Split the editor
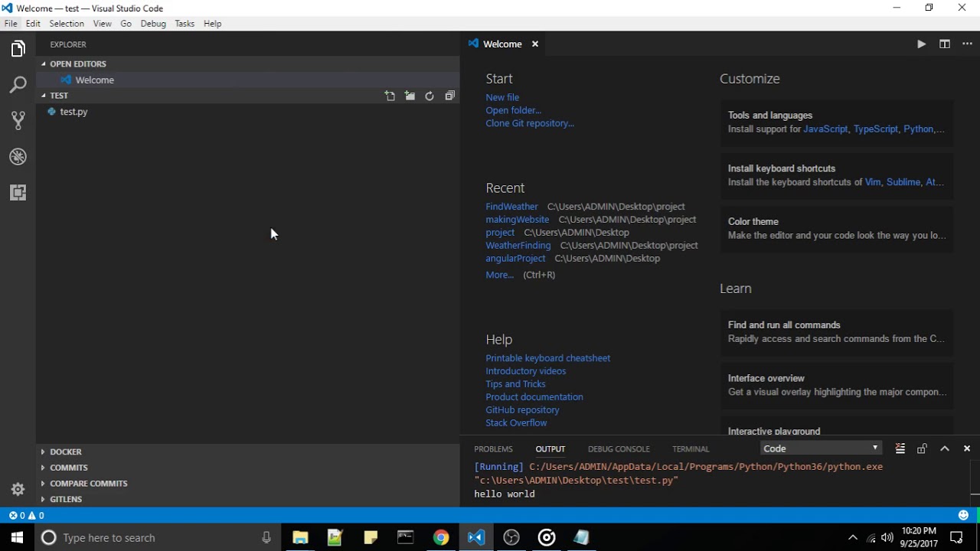This screenshot has width=980, height=551. (x=945, y=44)
